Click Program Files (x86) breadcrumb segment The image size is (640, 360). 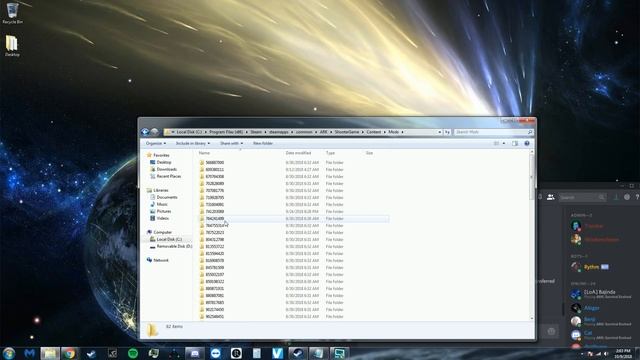tap(226, 132)
